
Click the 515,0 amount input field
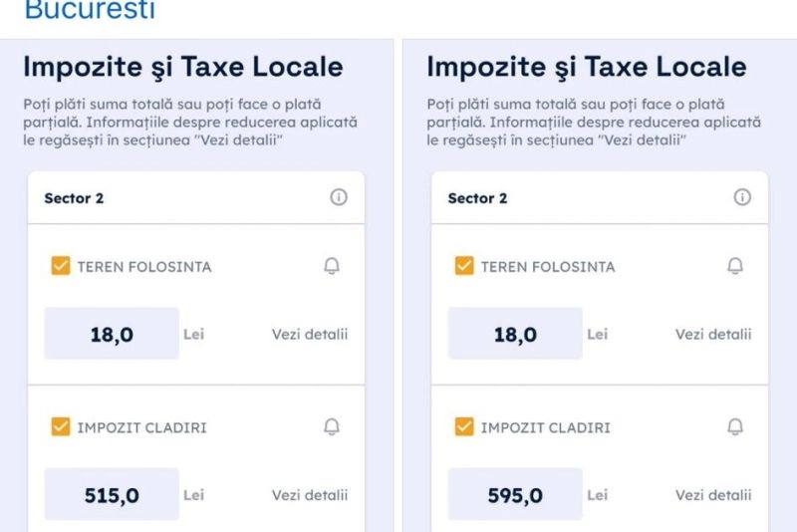click(x=112, y=495)
